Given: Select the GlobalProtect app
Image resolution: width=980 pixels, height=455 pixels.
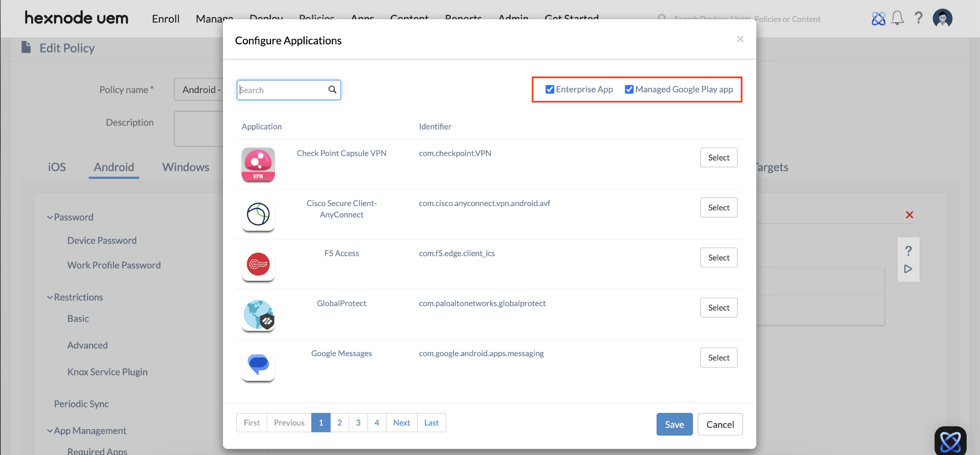Looking at the screenshot, I should pos(719,308).
